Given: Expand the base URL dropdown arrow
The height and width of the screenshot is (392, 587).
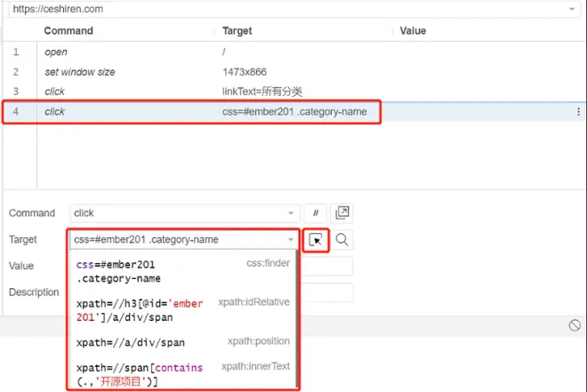Looking at the screenshot, I should [572, 9].
